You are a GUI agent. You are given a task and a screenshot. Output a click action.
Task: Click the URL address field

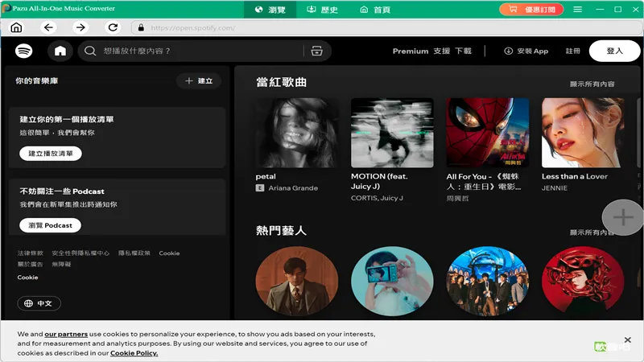tap(386, 27)
